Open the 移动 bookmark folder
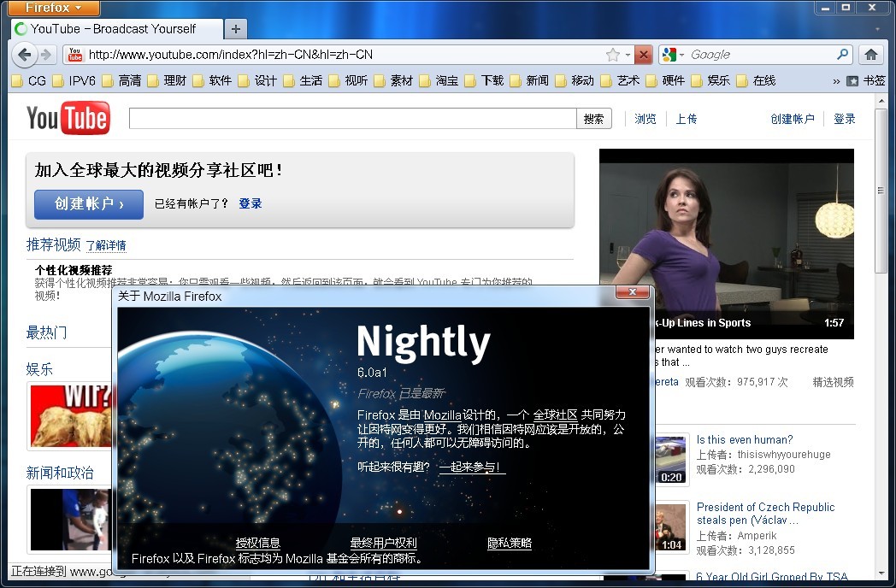The height and width of the screenshot is (588, 896). click(575, 80)
